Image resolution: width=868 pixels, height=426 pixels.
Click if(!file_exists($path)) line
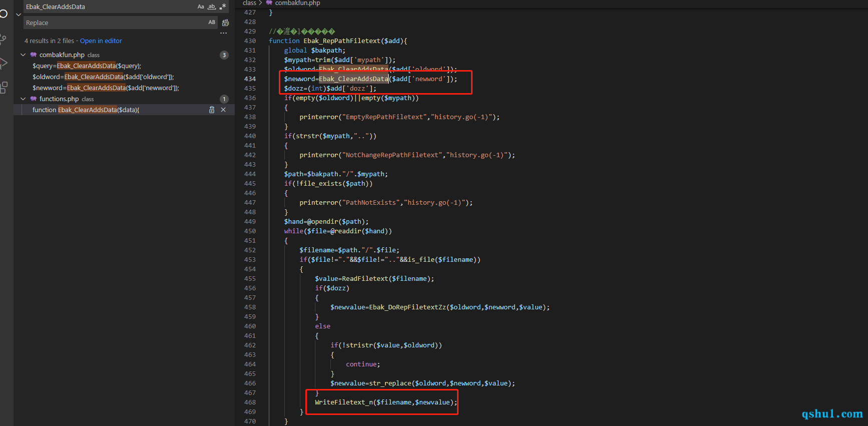click(x=328, y=184)
